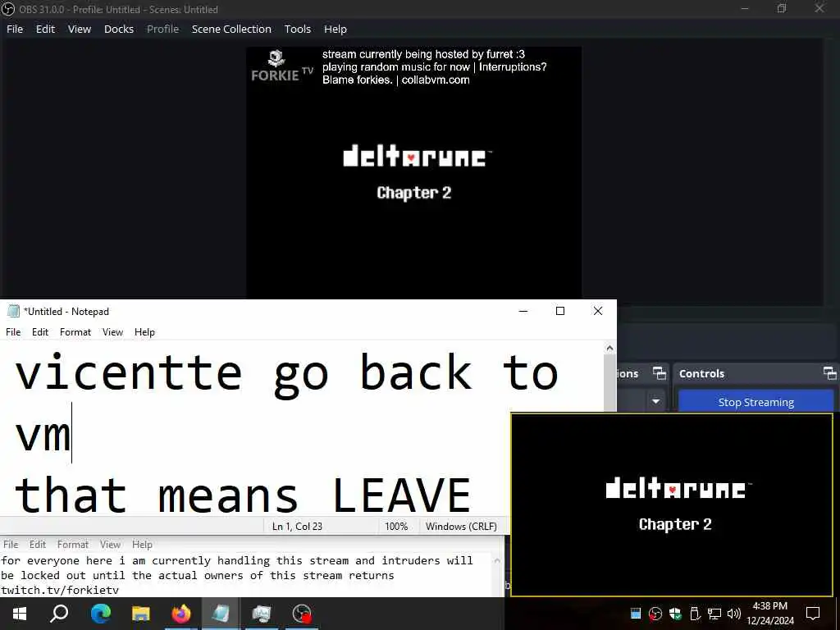Open the OBS View menu
Viewport: 840px width, 630px height.
[80, 29]
